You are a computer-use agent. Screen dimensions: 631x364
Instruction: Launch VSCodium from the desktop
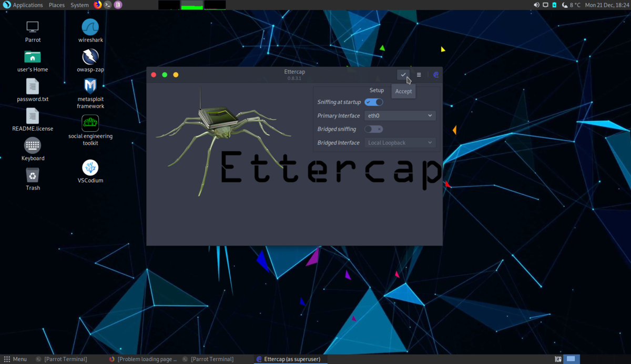[x=90, y=172]
